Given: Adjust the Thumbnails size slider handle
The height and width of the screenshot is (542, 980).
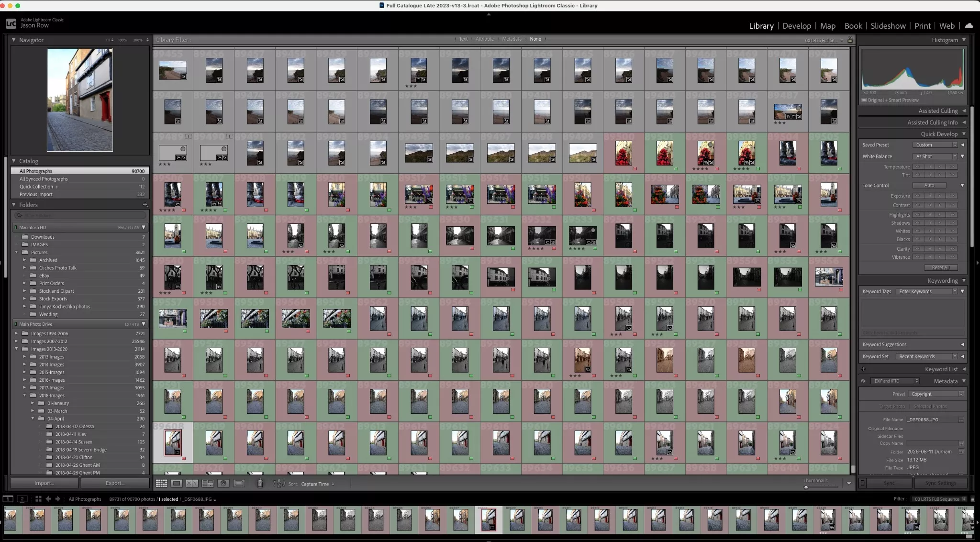Looking at the screenshot, I should click(x=806, y=487).
